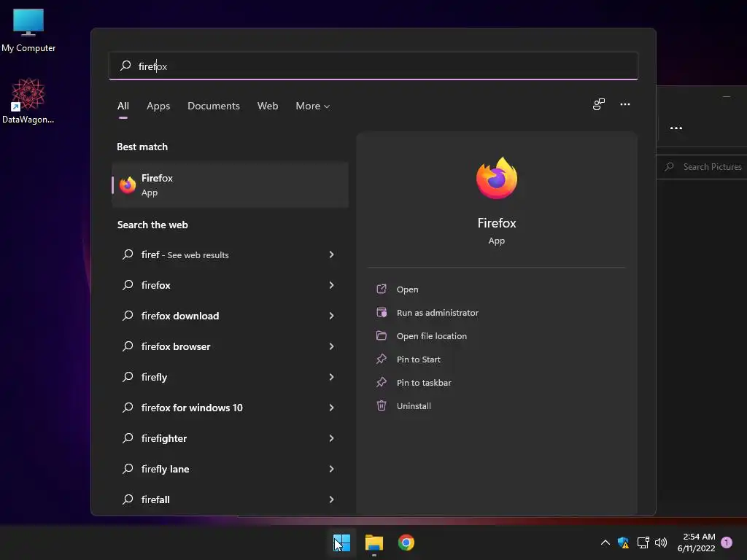The image size is (747, 560).
Task: Click the magnifier icon in search box
Action: tap(125, 66)
